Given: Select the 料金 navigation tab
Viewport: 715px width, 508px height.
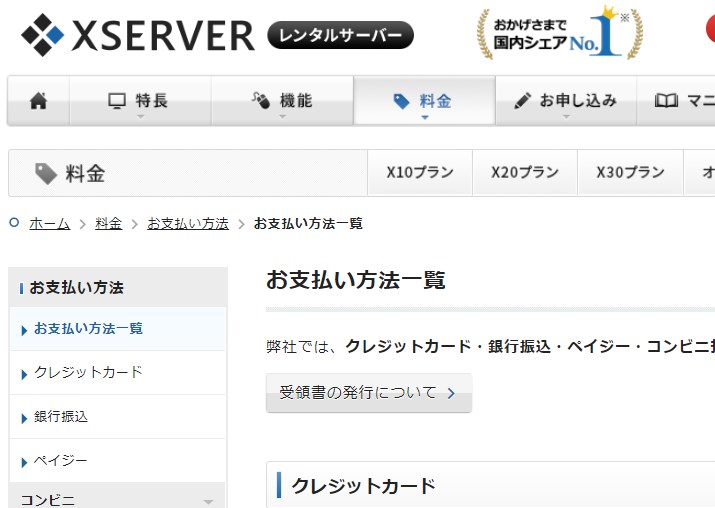Looking at the screenshot, I should (424, 101).
